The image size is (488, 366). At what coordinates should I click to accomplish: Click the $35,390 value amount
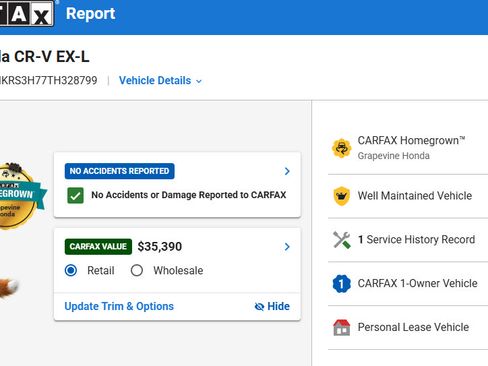click(x=160, y=247)
